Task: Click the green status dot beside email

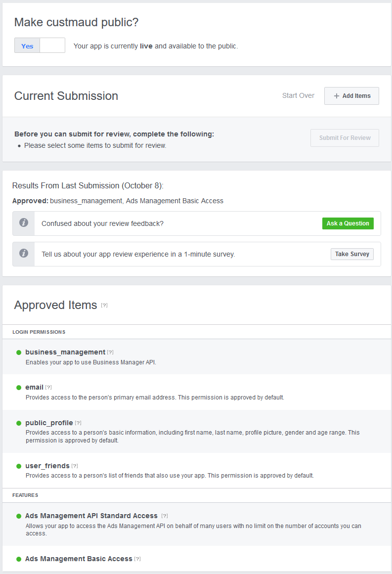Action: click(x=19, y=388)
